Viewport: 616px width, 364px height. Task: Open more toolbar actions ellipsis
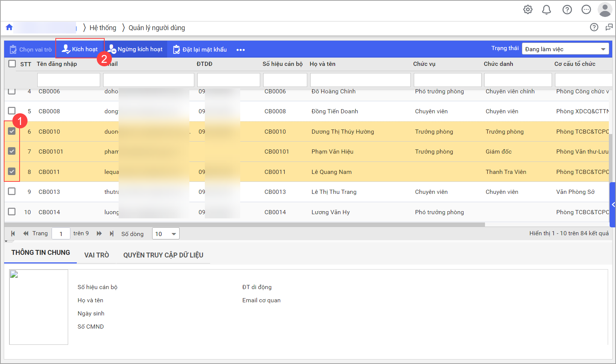[241, 50]
